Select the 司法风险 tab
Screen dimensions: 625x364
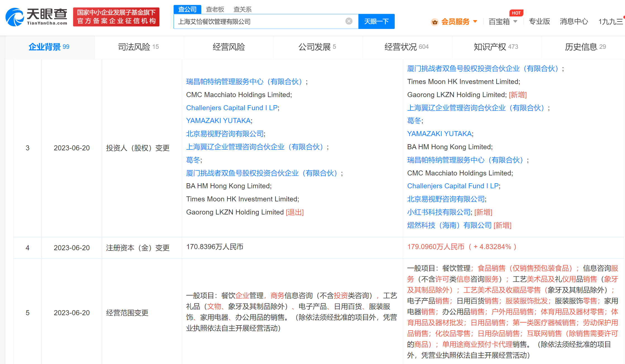tap(139, 47)
